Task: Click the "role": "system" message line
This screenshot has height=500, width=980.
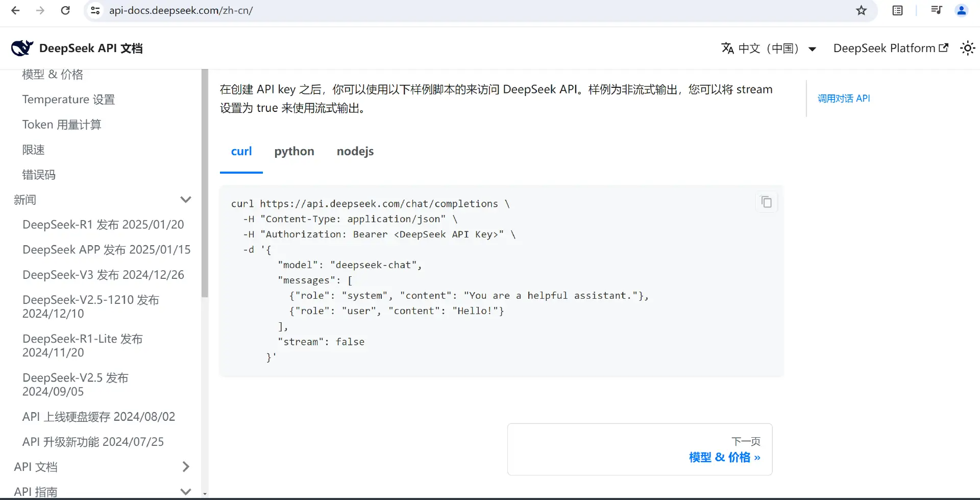Action: point(469,296)
